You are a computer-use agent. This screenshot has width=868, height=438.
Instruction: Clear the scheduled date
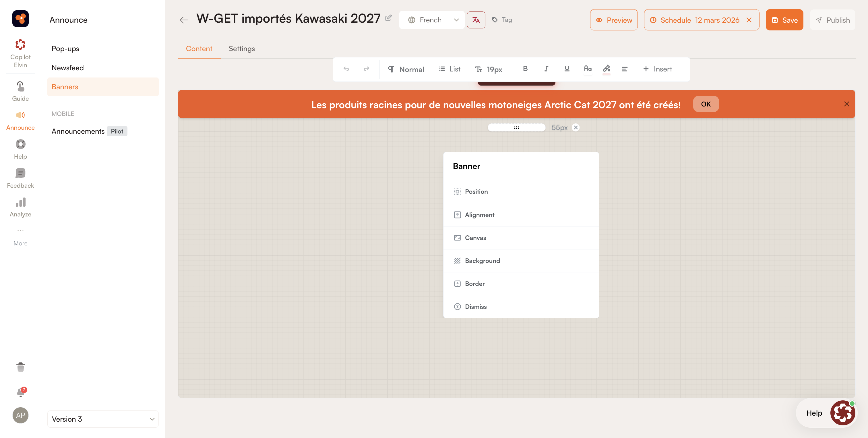click(749, 20)
